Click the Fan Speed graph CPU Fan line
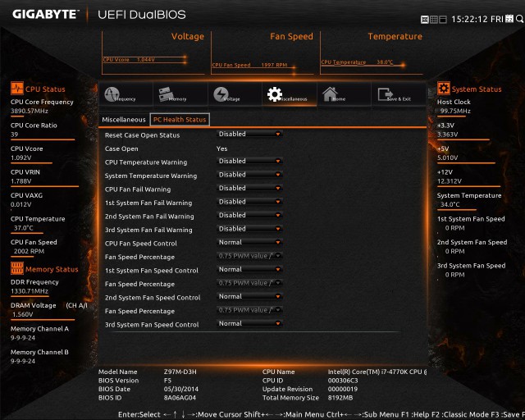Screen dimensions: 525x420 pos(253,66)
